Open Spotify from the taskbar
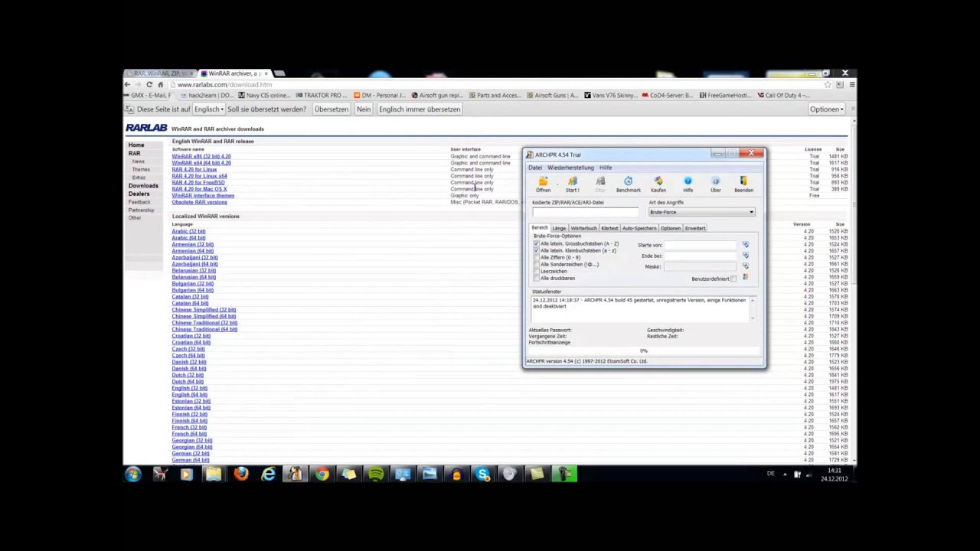 pyautogui.click(x=375, y=474)
